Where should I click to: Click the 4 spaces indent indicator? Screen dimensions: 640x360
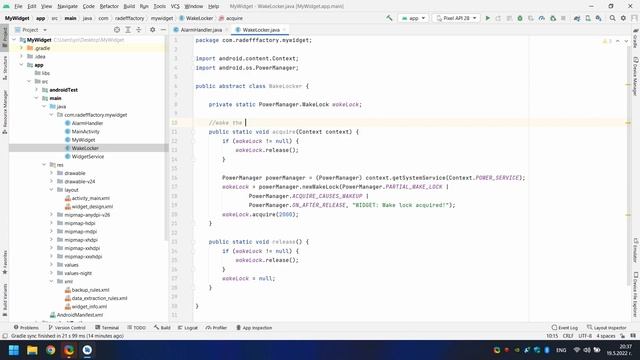coord(606,336)
